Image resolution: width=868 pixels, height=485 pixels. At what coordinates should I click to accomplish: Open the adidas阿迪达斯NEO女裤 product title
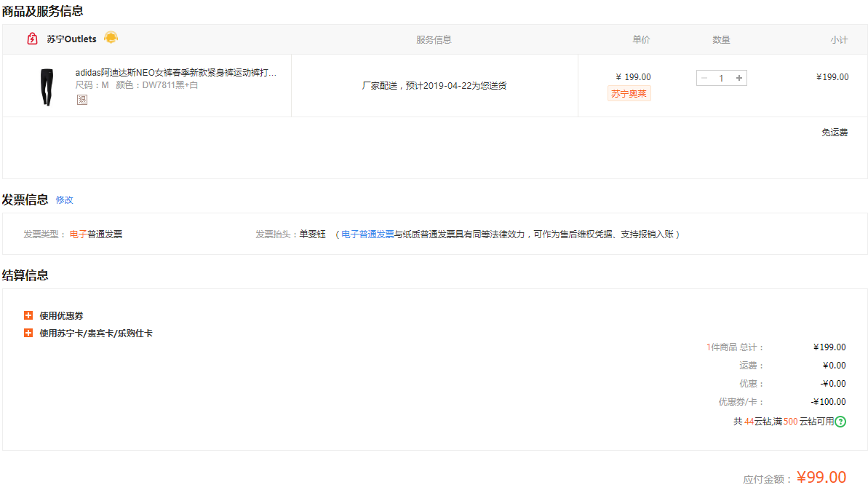coord(175,73)
